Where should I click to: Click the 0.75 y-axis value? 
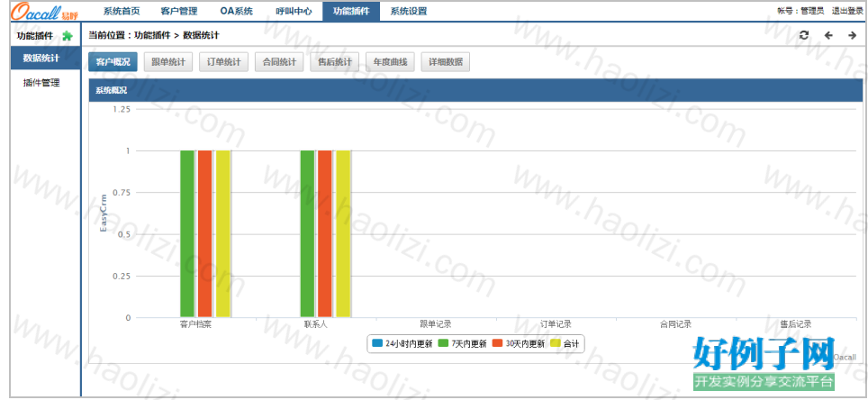click(x=122, y=193)
